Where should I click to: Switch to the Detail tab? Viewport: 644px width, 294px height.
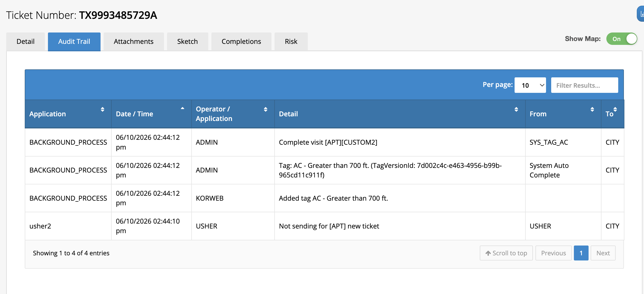point(26,42)
